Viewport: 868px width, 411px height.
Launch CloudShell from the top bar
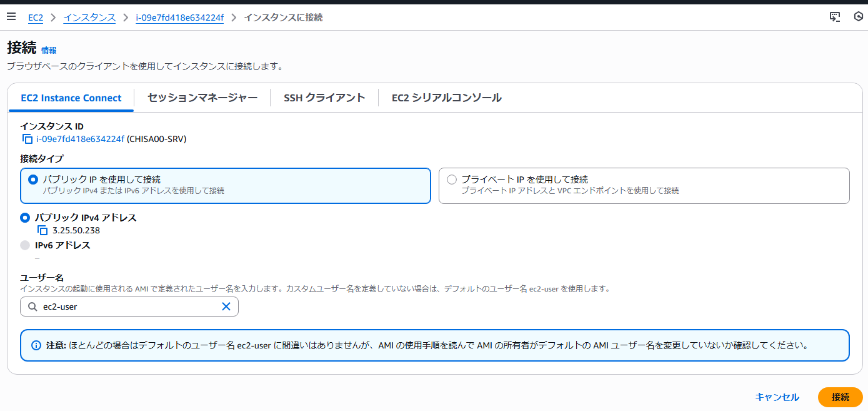point(835,17)
